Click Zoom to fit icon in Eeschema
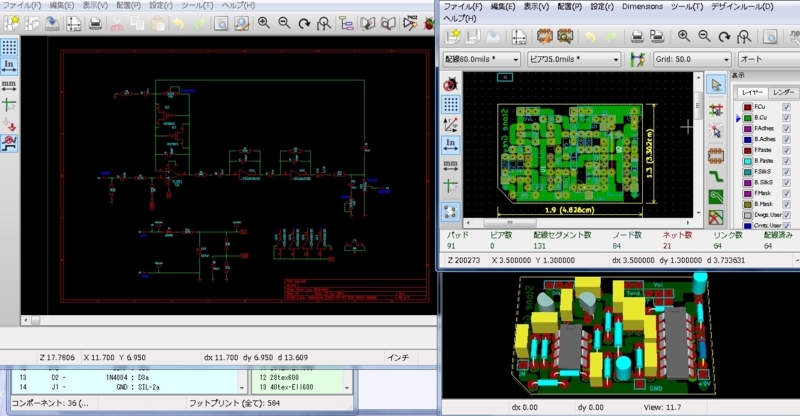 click(324, 23)
